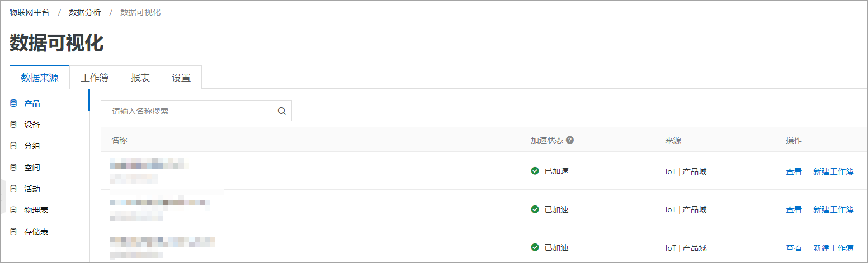
Task: Click 查看 link in the first row
Action: click(x=794, y=171)
